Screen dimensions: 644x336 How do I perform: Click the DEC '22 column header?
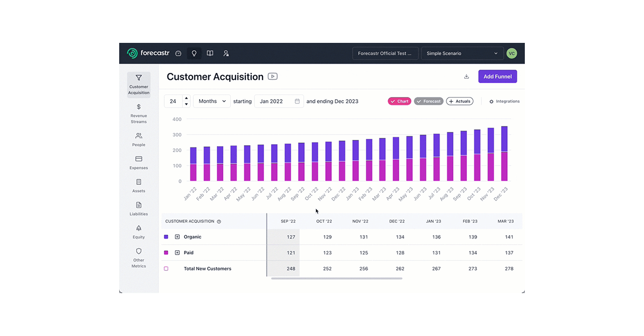pos(397,221)
